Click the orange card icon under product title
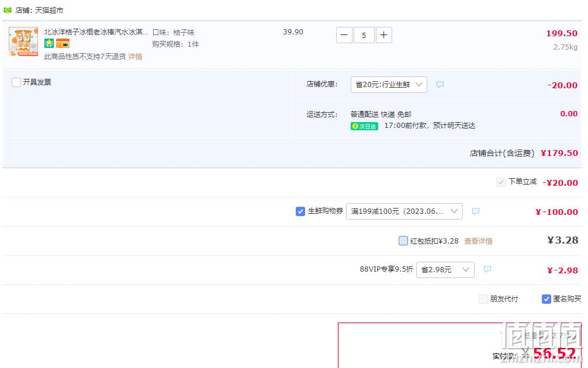Screen dimensions: 588x368 63,43
